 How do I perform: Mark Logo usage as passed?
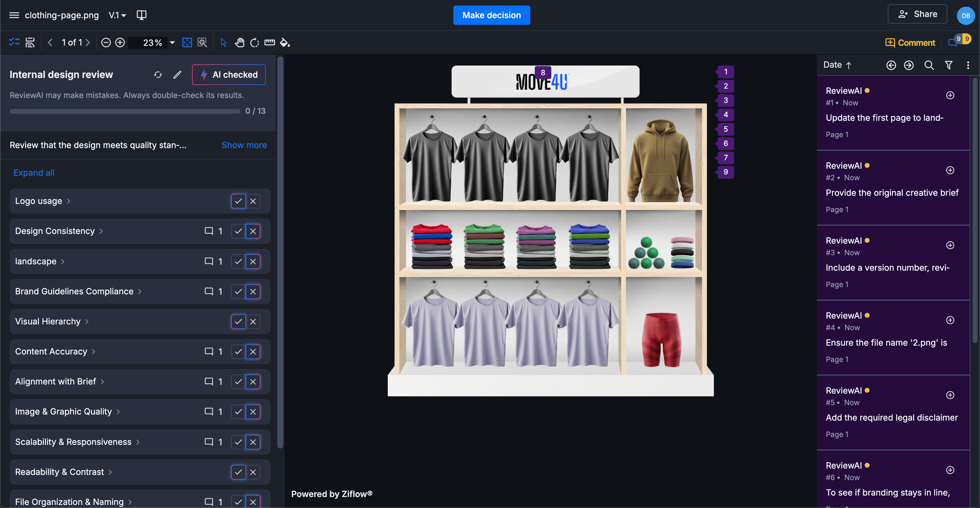pos(238,201)
